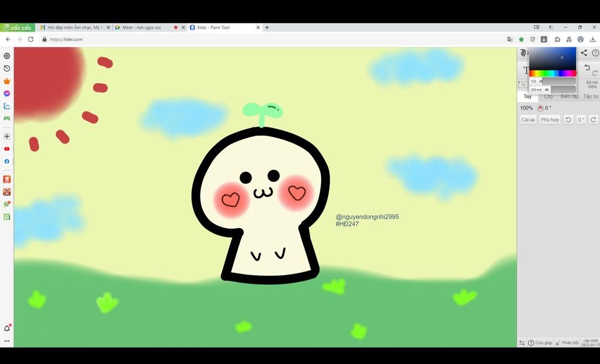Open Coc Coc sidebar settings gear
The width and height of the screenshot is (600, 364).
(7, 56)
